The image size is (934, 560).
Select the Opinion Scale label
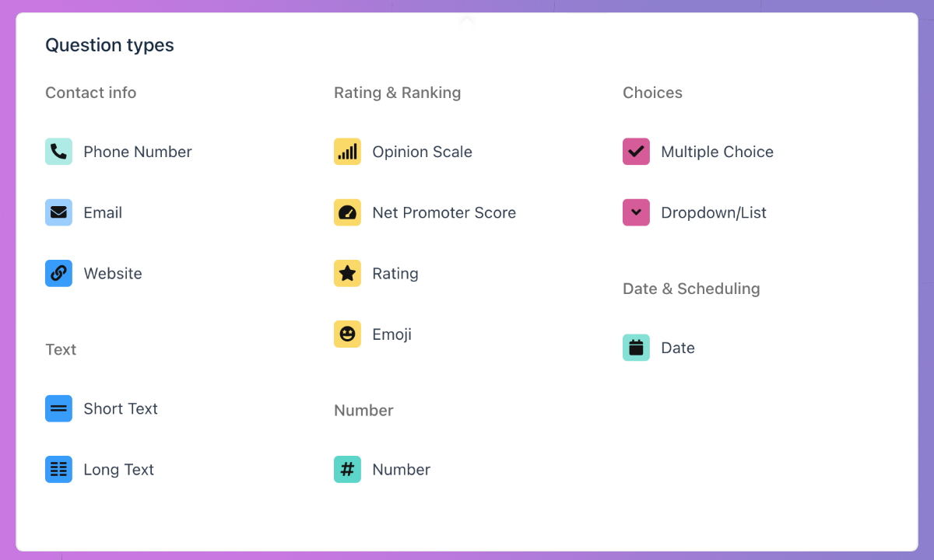(x=422, y=152)
